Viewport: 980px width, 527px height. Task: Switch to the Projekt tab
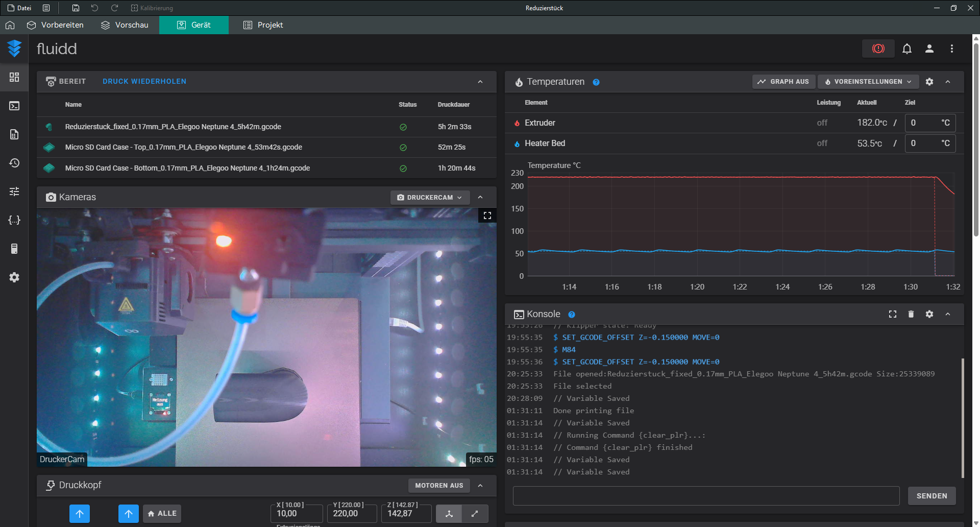(x=263, y=25)
